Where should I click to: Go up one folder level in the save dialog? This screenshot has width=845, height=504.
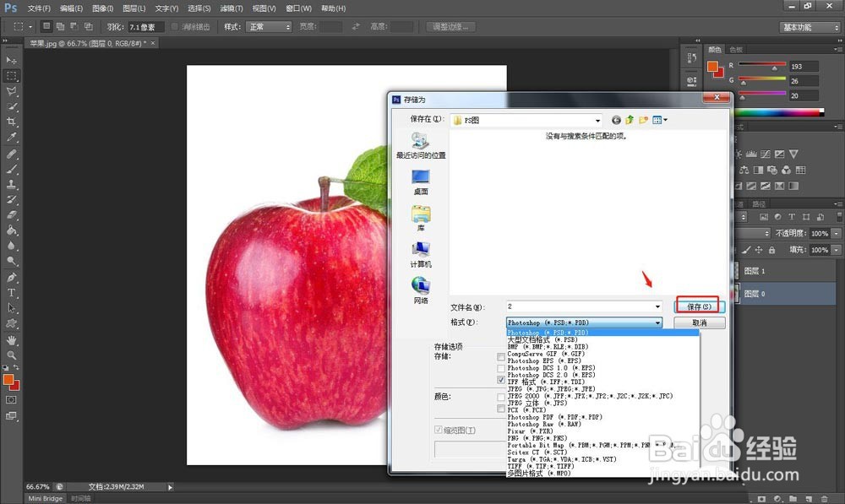click(x=630, y=120)
